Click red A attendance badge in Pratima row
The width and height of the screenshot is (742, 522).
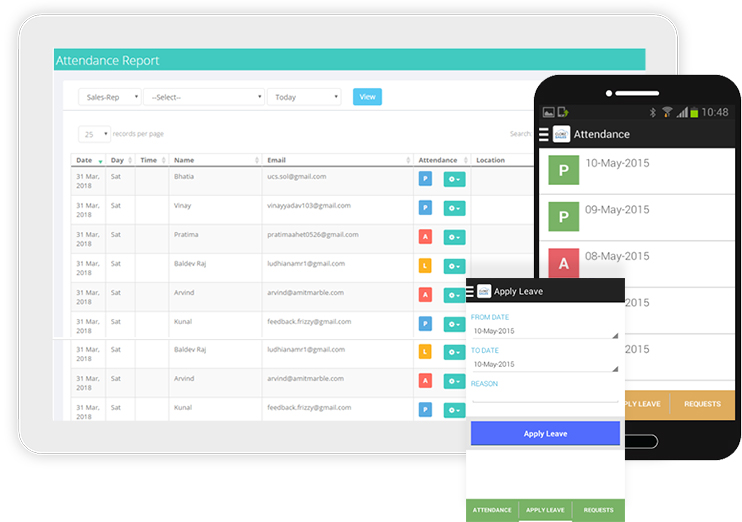pyautogui.click(x=425, y=236)
